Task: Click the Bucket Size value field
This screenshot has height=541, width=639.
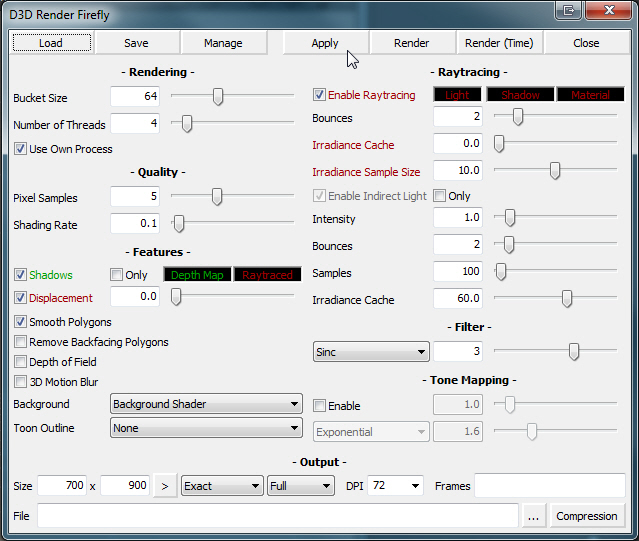Action: point(135,97)
